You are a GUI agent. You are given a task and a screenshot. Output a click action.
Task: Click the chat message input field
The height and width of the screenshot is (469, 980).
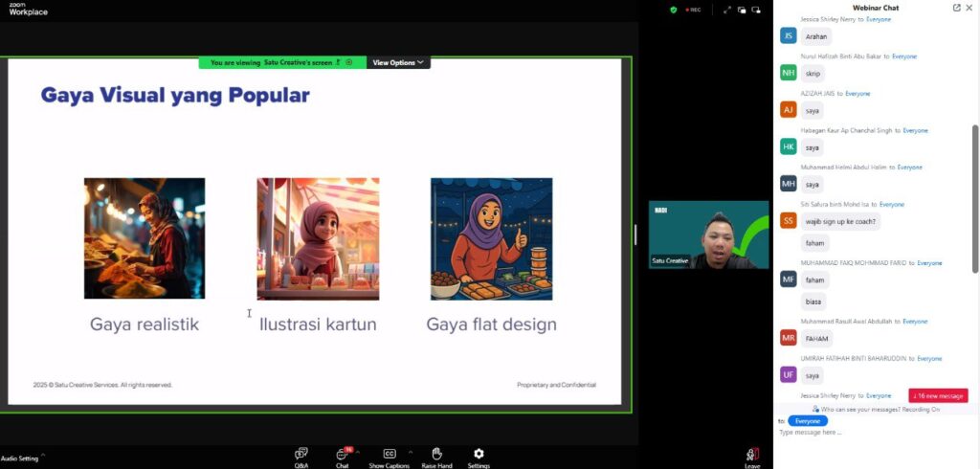[x=861, y=433]
